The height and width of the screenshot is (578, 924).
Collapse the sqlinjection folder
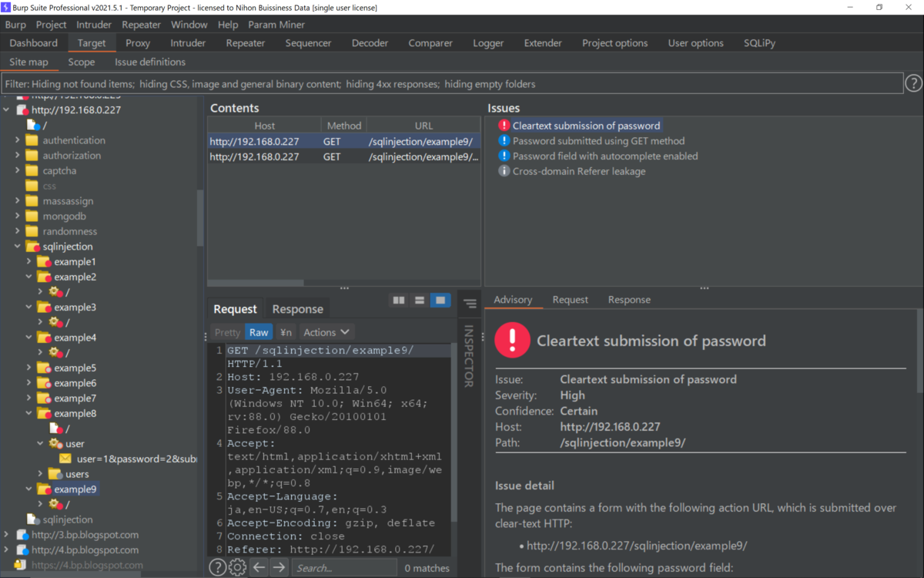click(18, 247)
